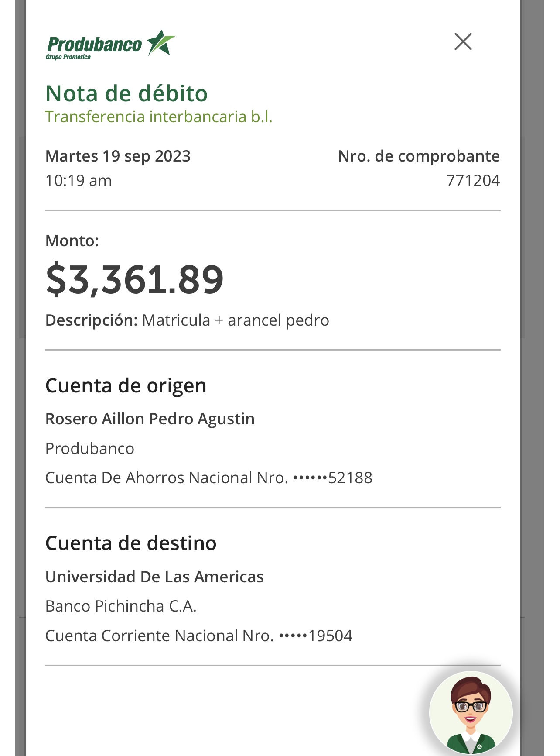The image size is (560, 756).
Task: Click the Transferencia interbancaria b.l. subtitle
Action: [x=159, y=117]
